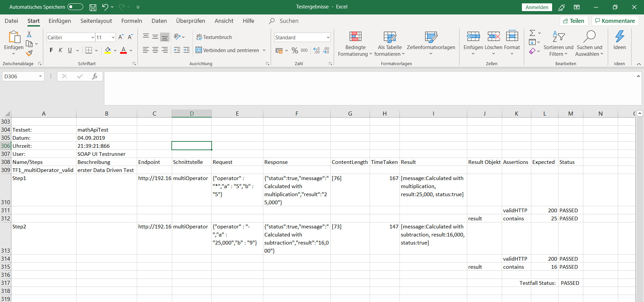This screenshot has width=644, height=302.
Task: Toggle bold F formatting
Action: 51,50
